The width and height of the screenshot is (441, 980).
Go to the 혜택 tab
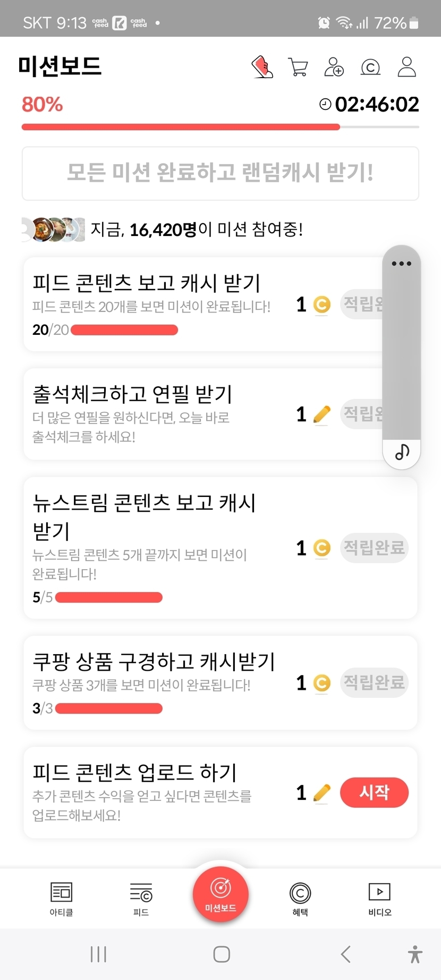(x=300, y=899)
